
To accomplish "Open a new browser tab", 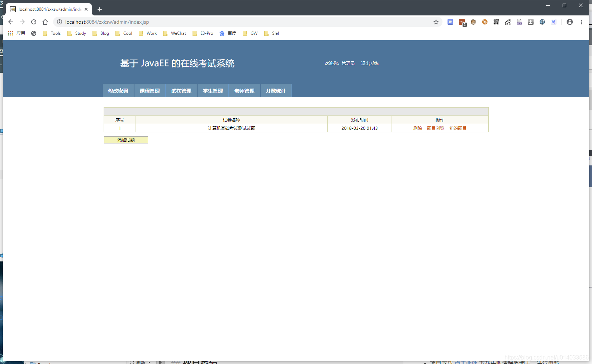I will [x=100, y=9].
